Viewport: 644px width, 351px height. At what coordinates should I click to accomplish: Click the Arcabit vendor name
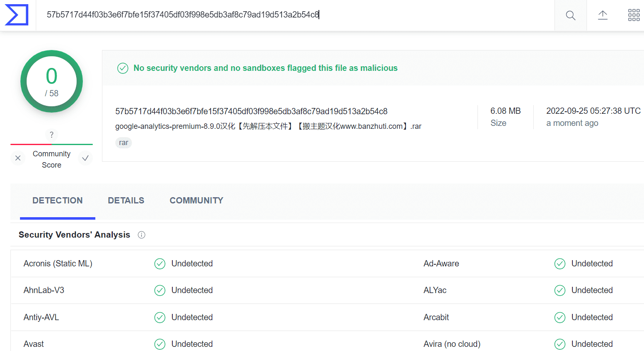pos(436,317)
